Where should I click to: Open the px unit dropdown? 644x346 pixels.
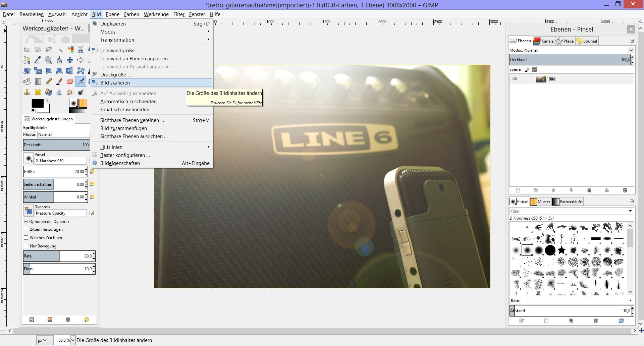click(45, 340)
